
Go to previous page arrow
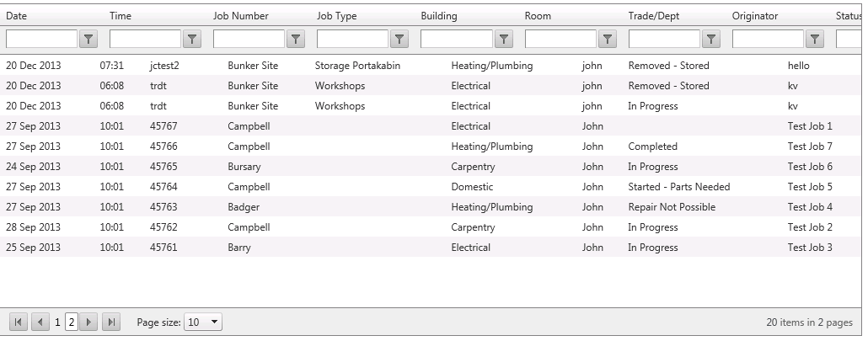coord(40,322)
